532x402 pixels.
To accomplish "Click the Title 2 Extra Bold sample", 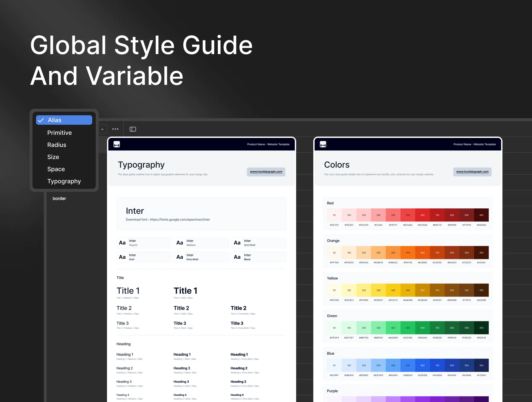I will [239, 308].
